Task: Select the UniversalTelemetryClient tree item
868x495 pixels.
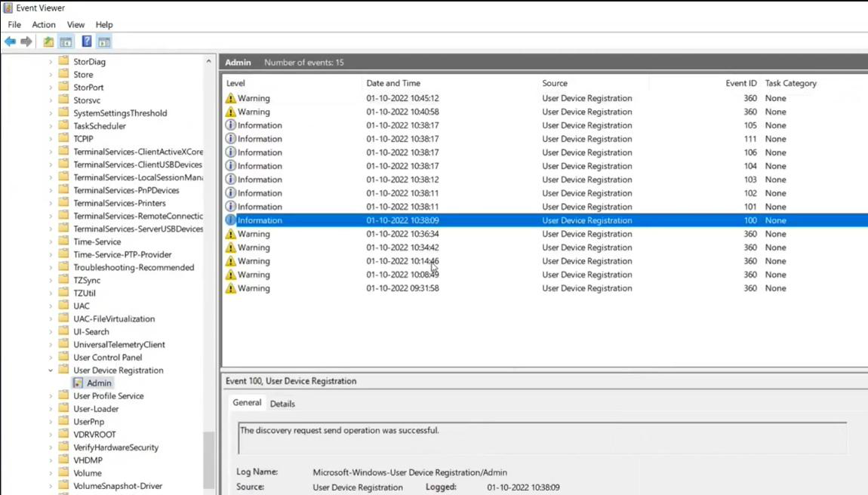Action: (x=119, y=344)
